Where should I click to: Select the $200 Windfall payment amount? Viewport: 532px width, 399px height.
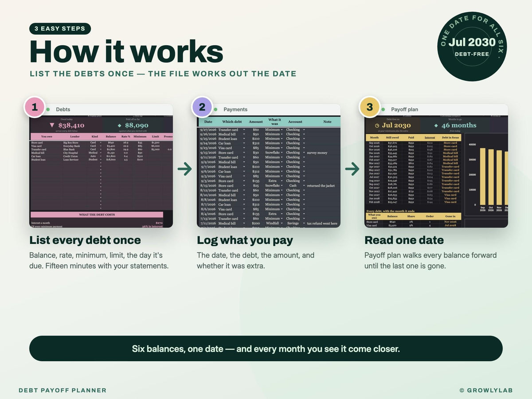point(256,223)
